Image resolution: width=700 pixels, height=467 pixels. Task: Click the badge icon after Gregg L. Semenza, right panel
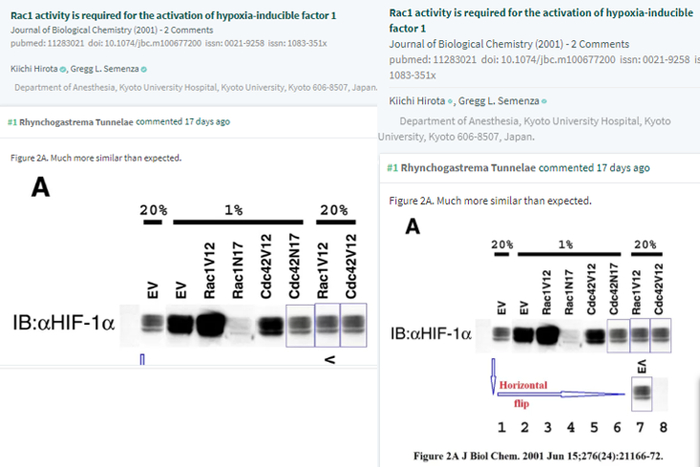(x=543, y=103)
